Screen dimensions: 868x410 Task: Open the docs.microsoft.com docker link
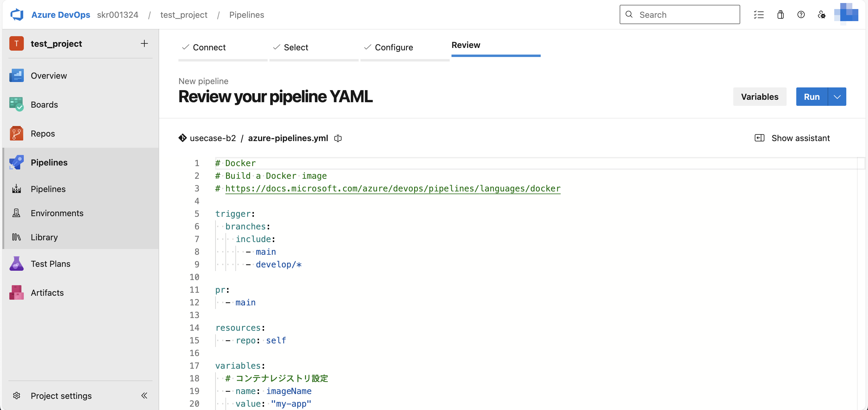coord(392,188)
